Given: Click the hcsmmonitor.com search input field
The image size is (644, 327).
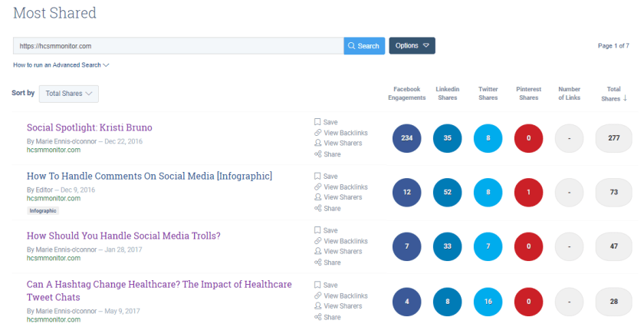Looking at the screenshot, I should point(178,46).
